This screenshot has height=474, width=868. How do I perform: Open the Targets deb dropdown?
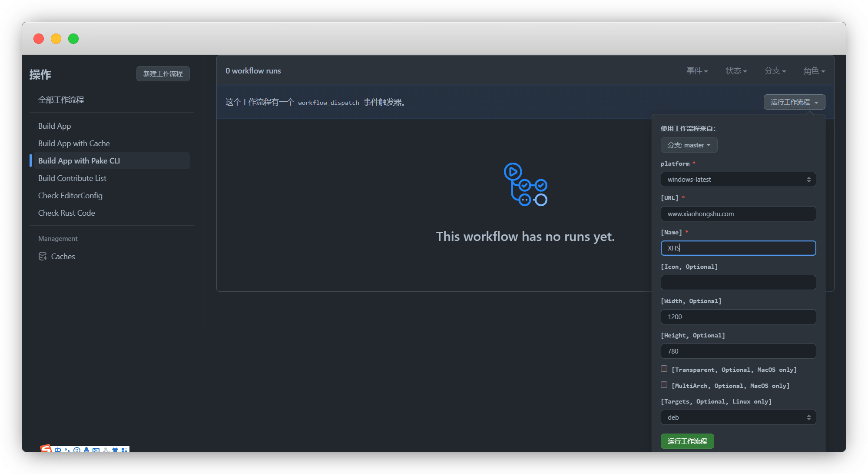point(738,417)
